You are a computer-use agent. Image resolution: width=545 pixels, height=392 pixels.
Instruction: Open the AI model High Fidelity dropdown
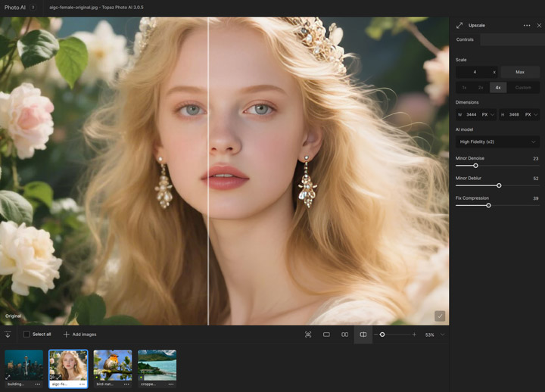point(497,142)
